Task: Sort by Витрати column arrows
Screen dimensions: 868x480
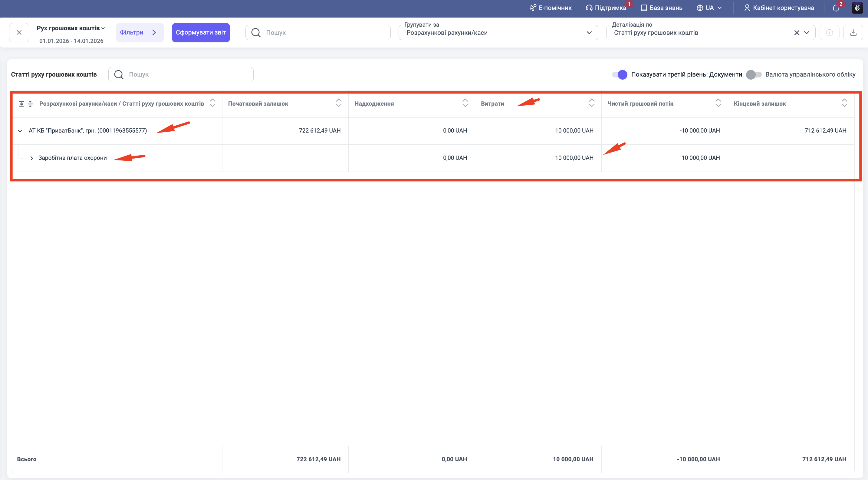Action: coord(591,103)
